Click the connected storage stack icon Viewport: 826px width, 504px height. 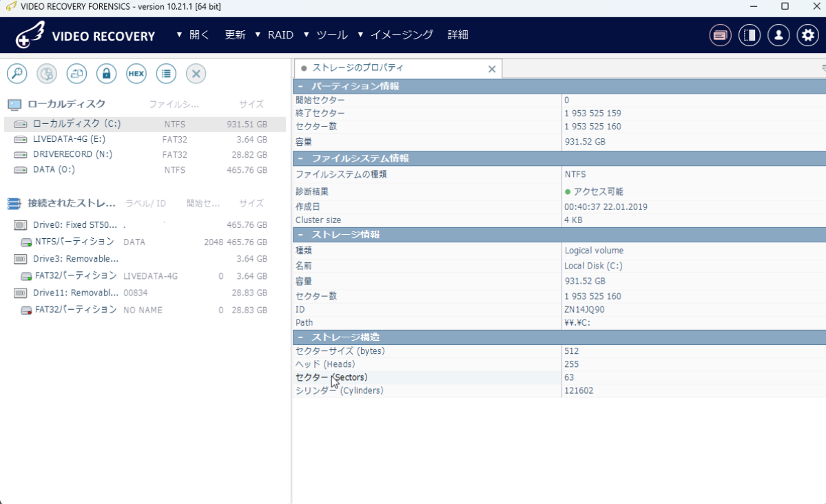coord(14,203)
